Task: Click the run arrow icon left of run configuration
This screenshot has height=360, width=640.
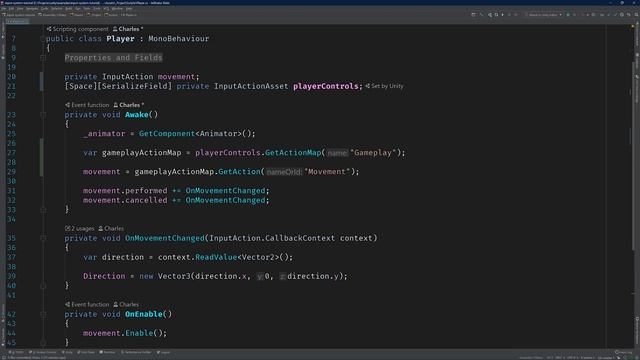Action: click(x=502, y=15)
